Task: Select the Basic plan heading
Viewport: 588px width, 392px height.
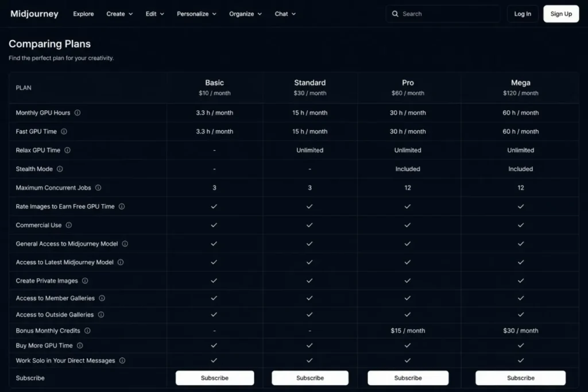Action: pyautogui.click(x=215, y=83)
